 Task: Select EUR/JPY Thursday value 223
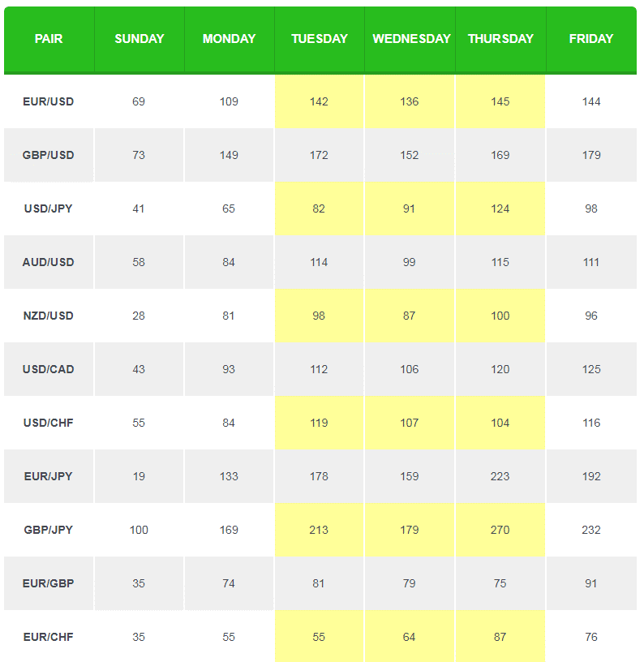pos(500,476)
